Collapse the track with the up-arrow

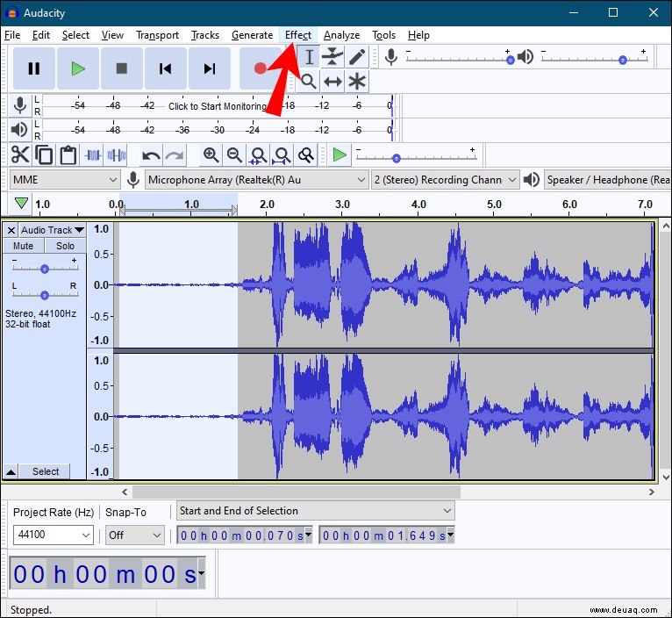[11, 471]
